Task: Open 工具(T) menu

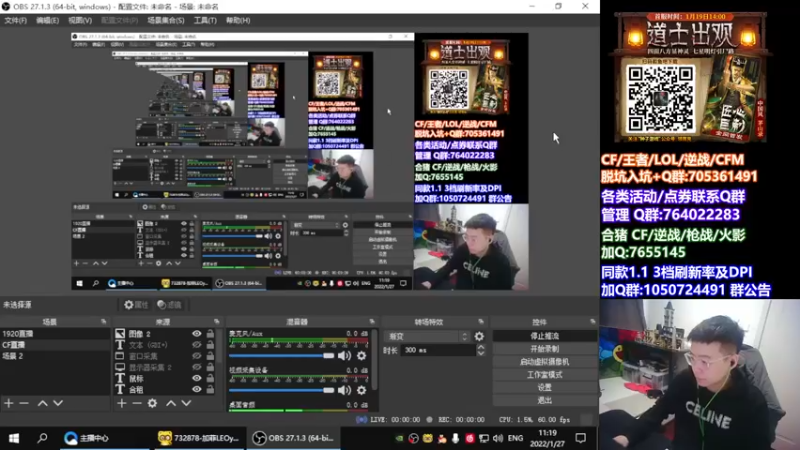Action: click(205, 20)
